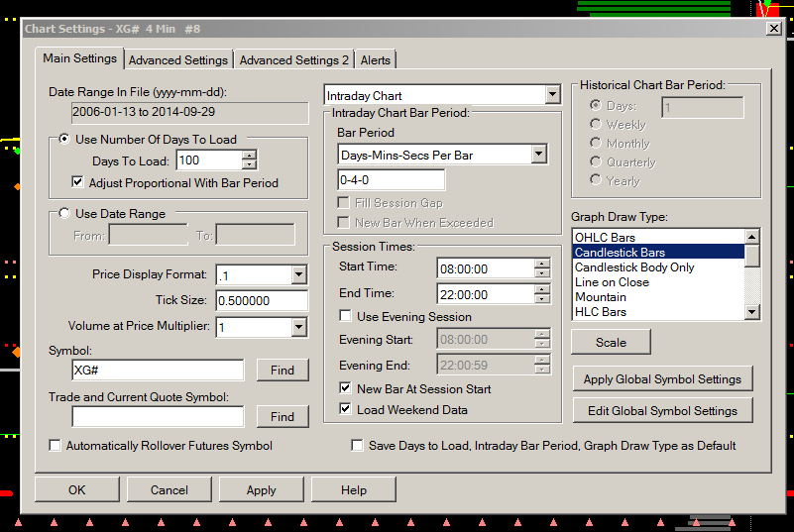This screenshot has height=532, width=794.
Task: Enable Use Evening Session checkbox
Action: (x=345, y=316)
